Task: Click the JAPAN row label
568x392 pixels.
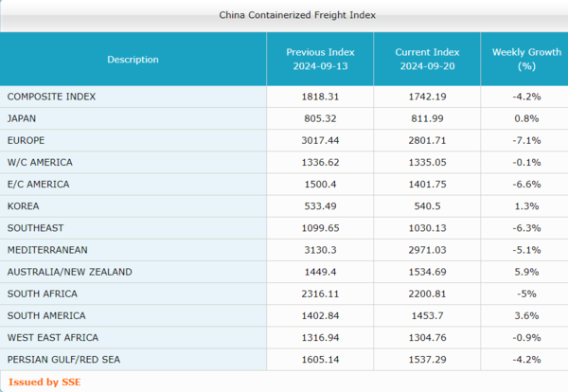Action: tap(23, 118)
